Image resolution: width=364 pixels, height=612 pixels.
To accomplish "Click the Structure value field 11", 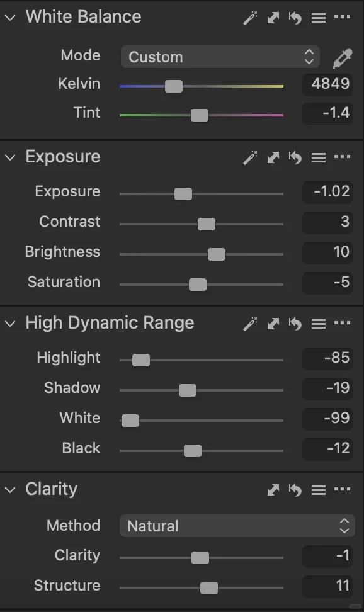I will pos(327,586).
